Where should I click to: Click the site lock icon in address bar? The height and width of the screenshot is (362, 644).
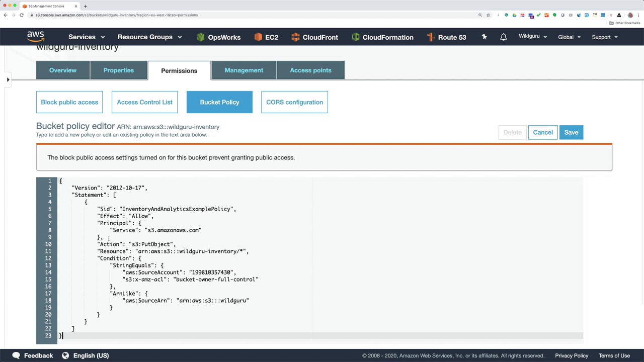point(31,15)
